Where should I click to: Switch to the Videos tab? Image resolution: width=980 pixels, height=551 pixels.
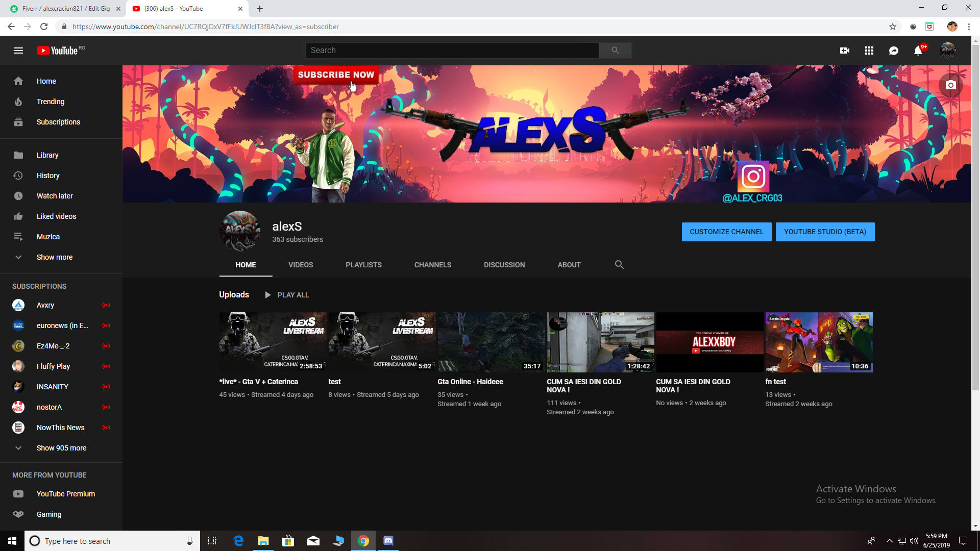(301, 265)
